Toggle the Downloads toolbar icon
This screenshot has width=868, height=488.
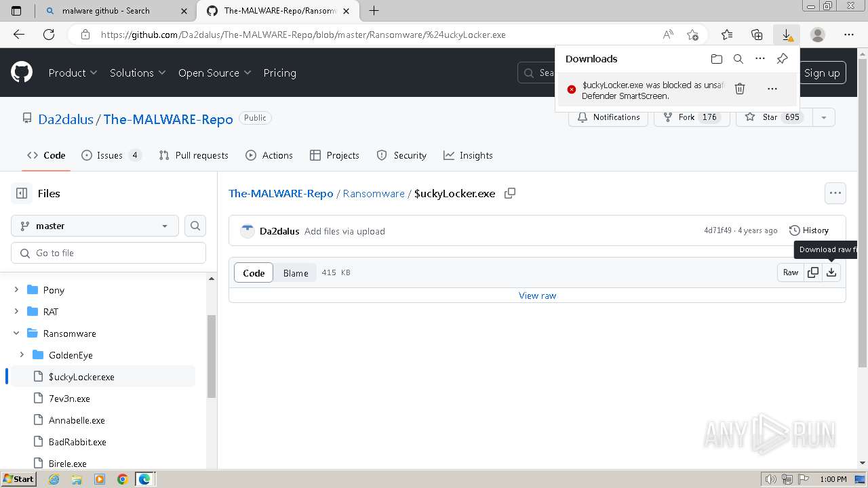point(787,35)
